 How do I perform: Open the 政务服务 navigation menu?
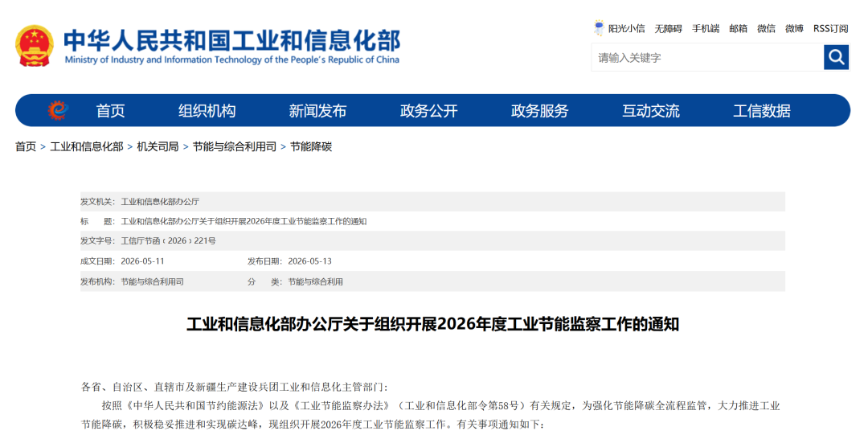(x=539, y=111)
